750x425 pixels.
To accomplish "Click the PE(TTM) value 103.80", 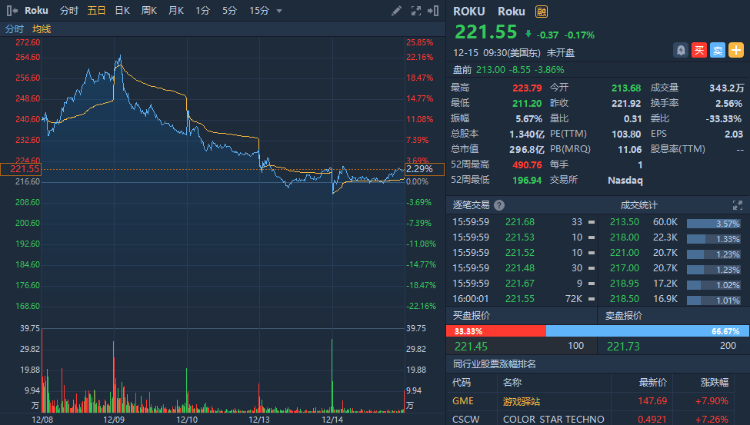I will tap(626, 134).
